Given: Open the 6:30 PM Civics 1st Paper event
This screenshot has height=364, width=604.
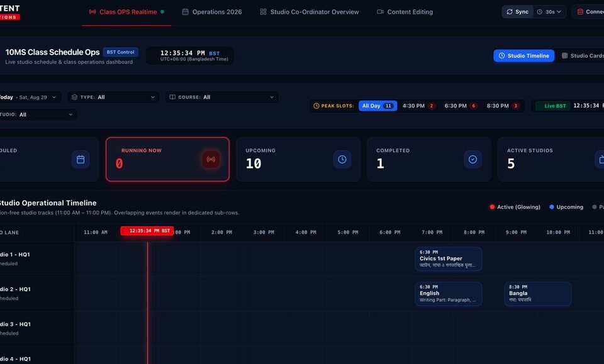Looking at the screenshot, I should click(x=449, y=259).
